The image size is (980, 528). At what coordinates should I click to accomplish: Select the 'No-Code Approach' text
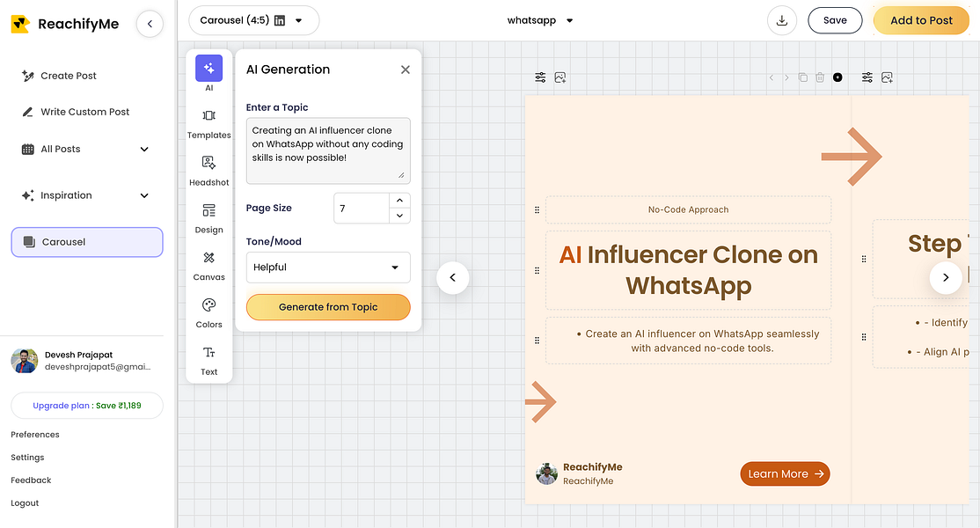point(688,210)
